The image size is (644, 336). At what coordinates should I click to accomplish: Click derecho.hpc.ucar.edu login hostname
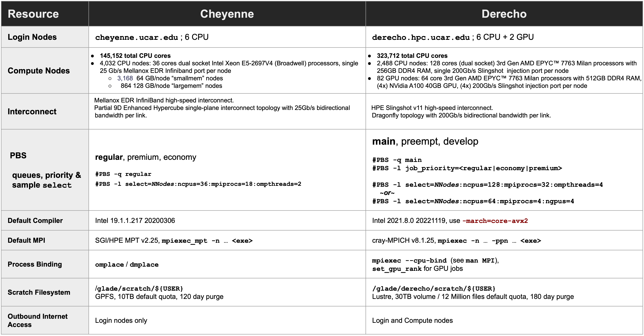click(x=421, y=38)
